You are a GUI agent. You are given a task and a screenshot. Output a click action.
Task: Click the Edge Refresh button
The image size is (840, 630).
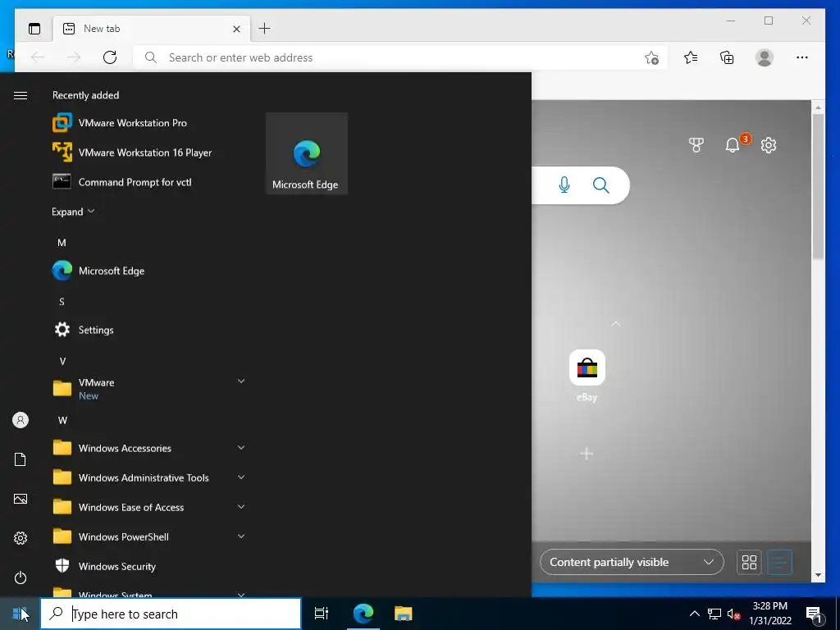coord(110,57)
